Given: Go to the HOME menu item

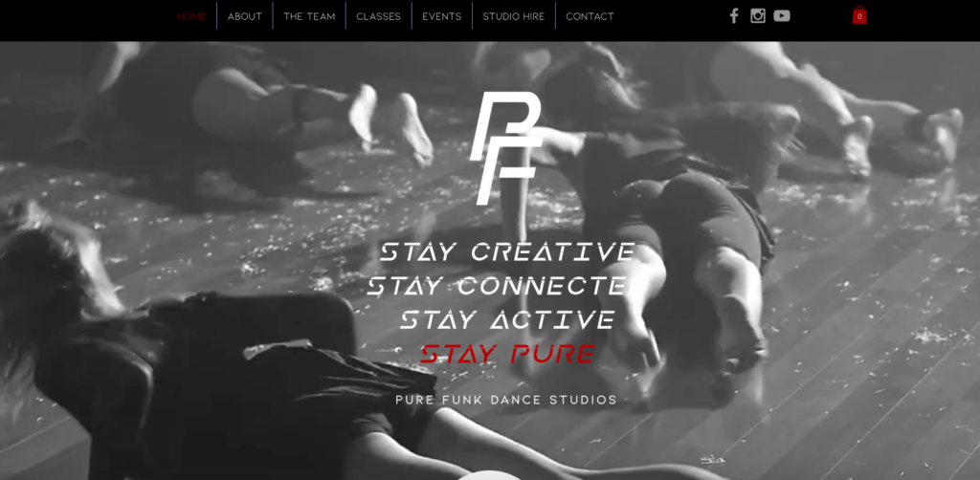Looking at the screenshot, I should click(x=191, y=16).
